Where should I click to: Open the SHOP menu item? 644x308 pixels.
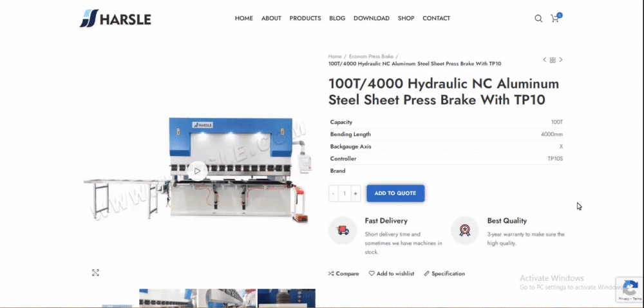click(406, 19)
